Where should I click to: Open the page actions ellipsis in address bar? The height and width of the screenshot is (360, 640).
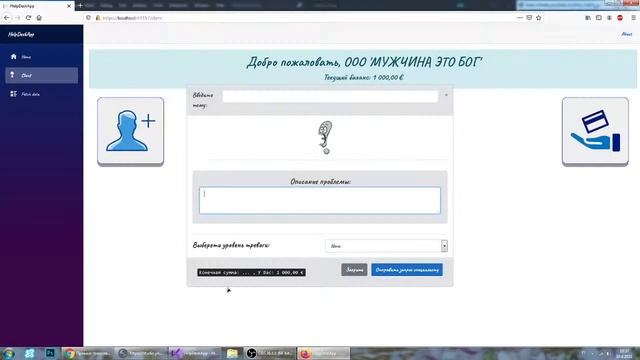pos(520,18)
